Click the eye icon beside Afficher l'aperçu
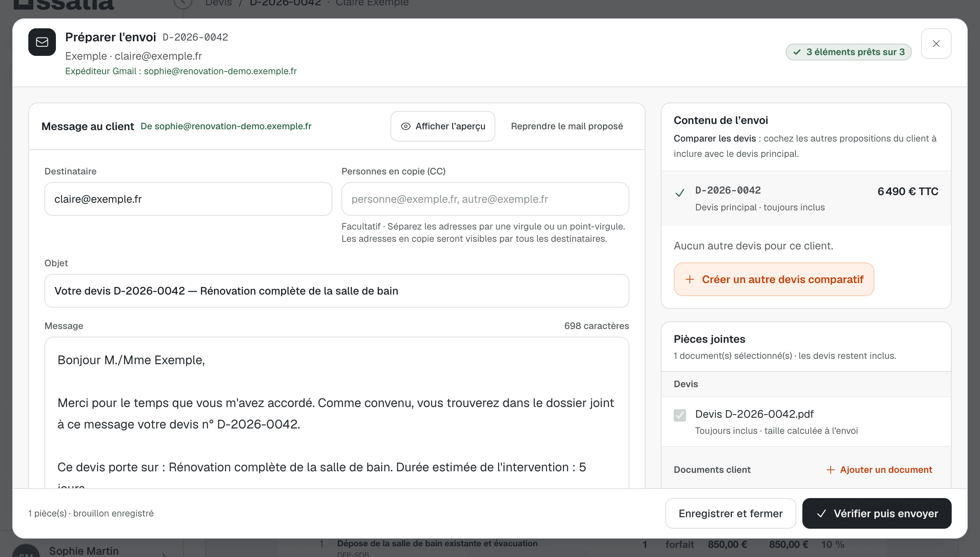 (406, 126)
